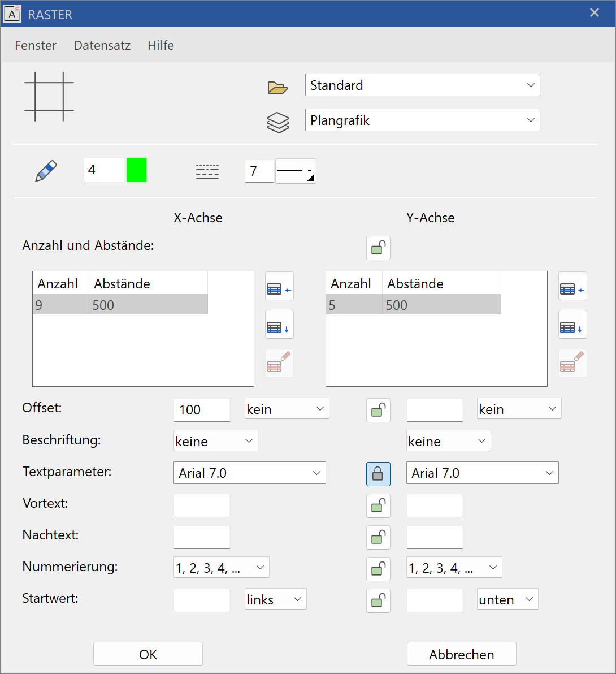Click the open folder icon beside Standard

277,87
